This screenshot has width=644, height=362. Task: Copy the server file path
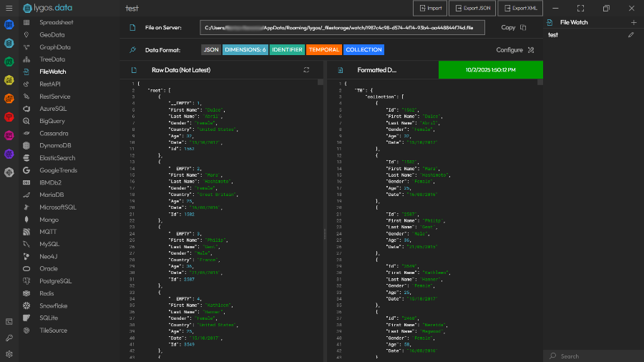click(513, 27)
